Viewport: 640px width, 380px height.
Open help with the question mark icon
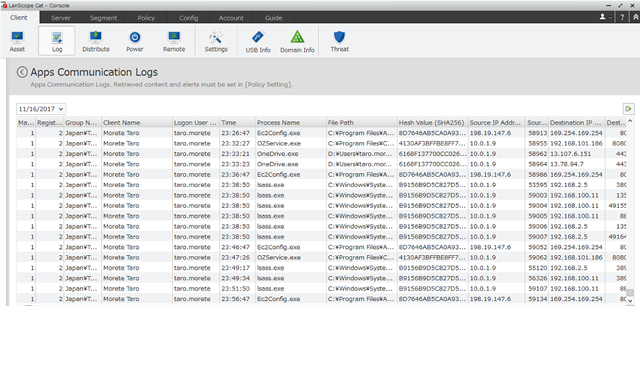(622, 17)
